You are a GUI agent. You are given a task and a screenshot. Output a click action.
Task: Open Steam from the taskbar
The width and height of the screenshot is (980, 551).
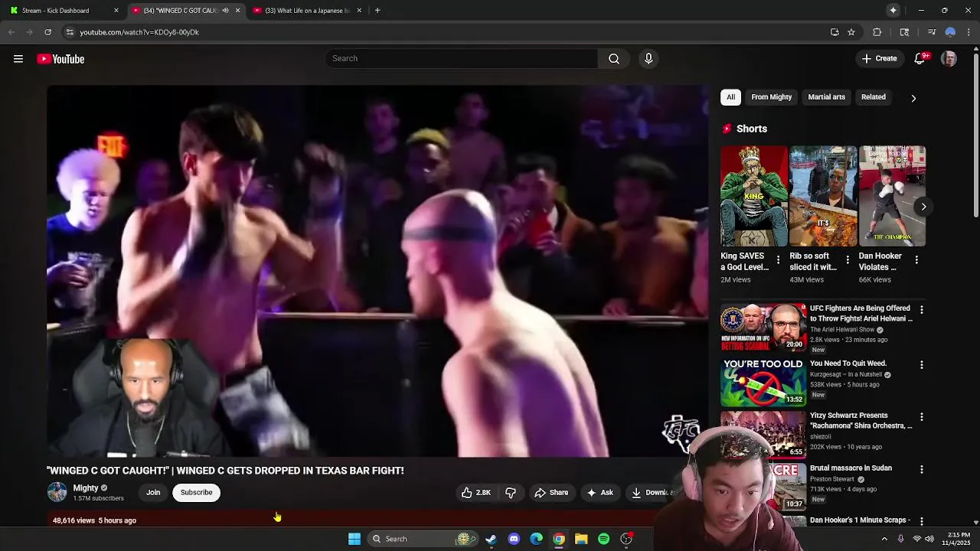pyautogui.click(x=491, y=539)
